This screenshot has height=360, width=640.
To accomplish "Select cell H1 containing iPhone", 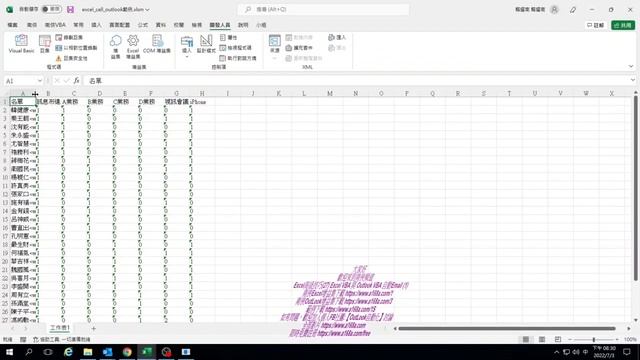I will click(202, 101).
